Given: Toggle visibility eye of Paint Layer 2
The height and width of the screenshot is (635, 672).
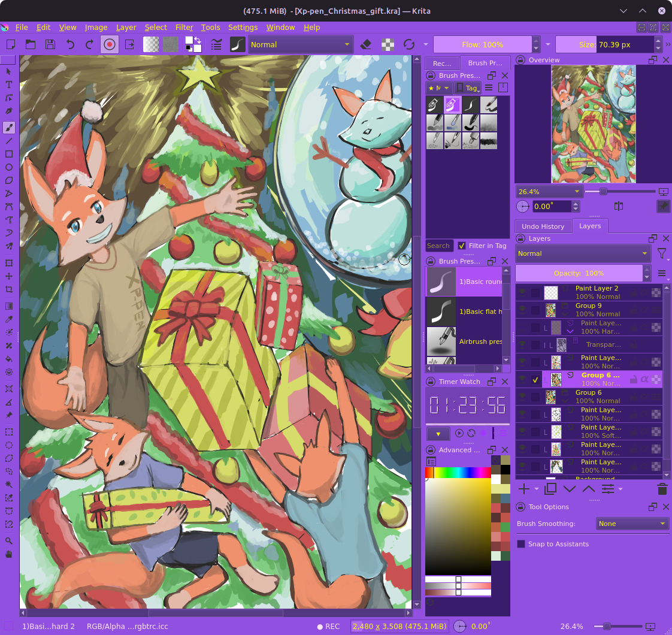Looking at the screenshot, I should tap(522, 292).
